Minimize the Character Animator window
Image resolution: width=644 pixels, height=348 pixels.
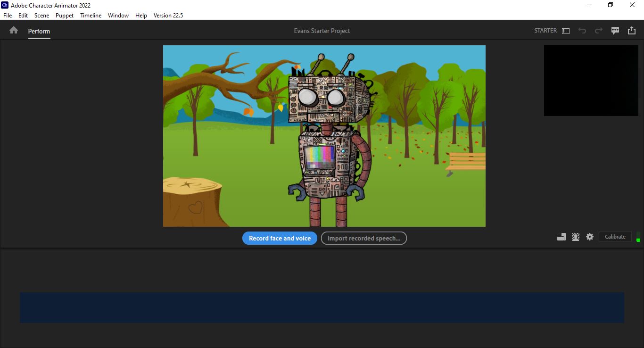(589, 5)
